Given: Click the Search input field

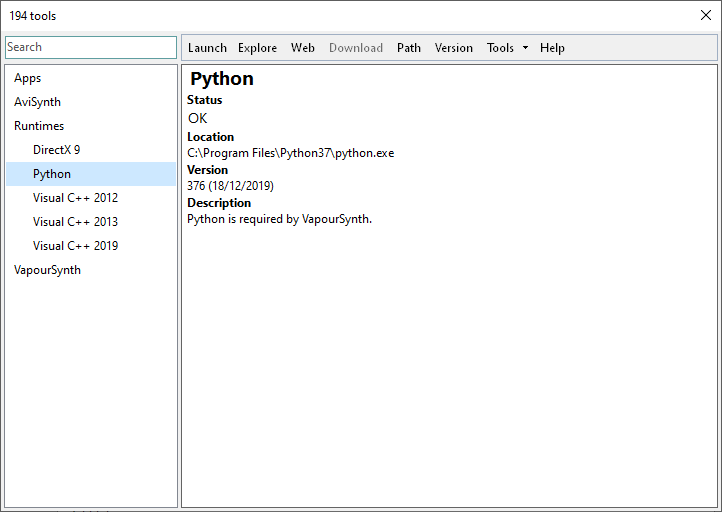Looking at the screenshot, I should [91, 47].
